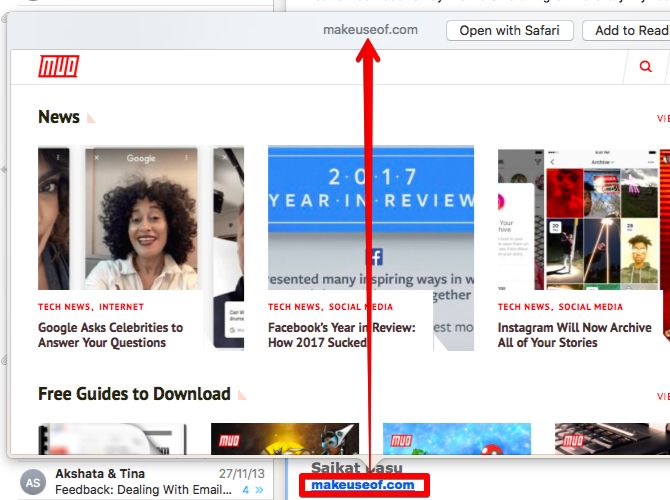Click the Open with Safari button
670x500 pixels.
click(510, 30)
